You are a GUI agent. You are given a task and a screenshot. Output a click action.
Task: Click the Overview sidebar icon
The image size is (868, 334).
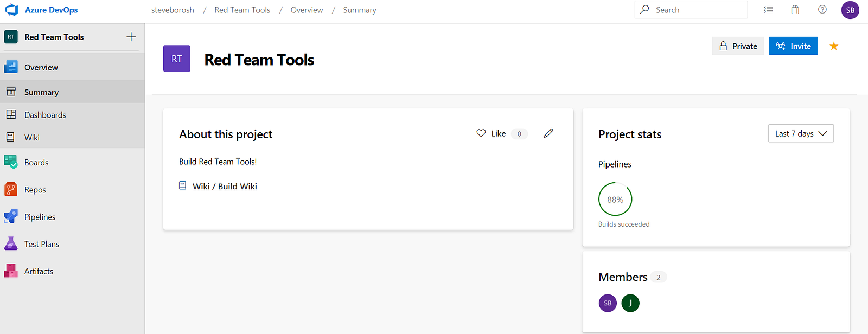11,67
